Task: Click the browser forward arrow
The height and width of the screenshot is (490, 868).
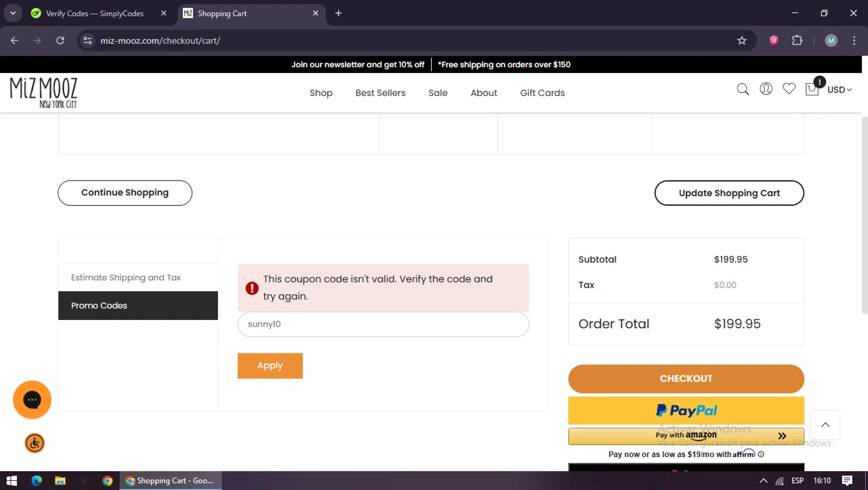Action: point(37,40)
